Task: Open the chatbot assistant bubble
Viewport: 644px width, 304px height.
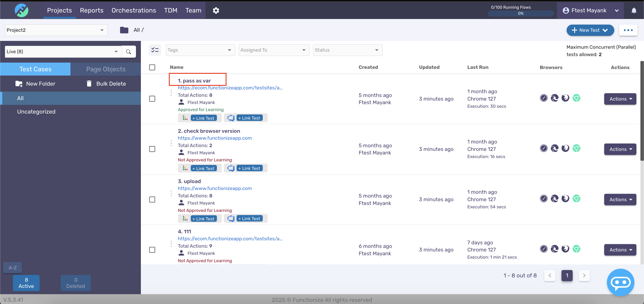Action: [x=621, y=282]
